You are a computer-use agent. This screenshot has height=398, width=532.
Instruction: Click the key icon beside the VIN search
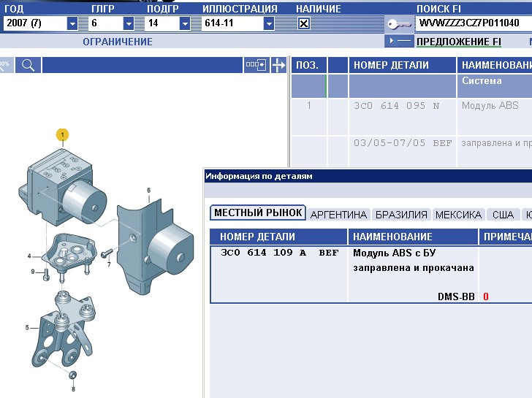click(400, 23)
